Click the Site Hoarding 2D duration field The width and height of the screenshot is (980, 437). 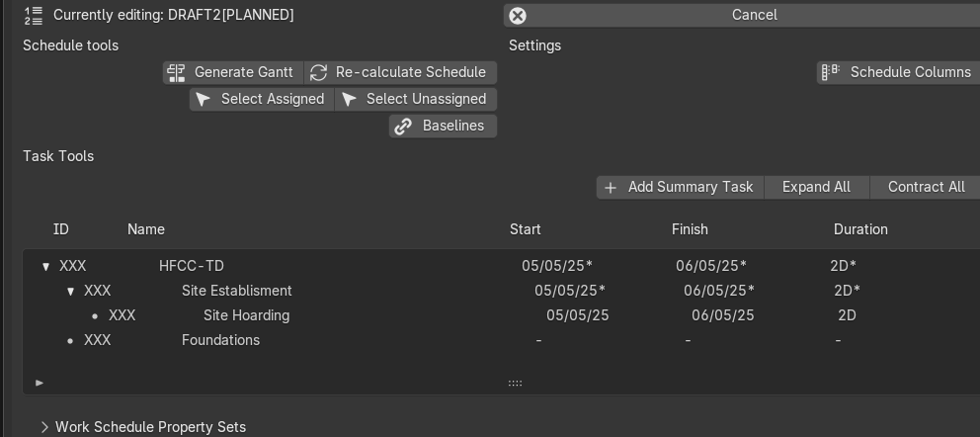point(847,315)
